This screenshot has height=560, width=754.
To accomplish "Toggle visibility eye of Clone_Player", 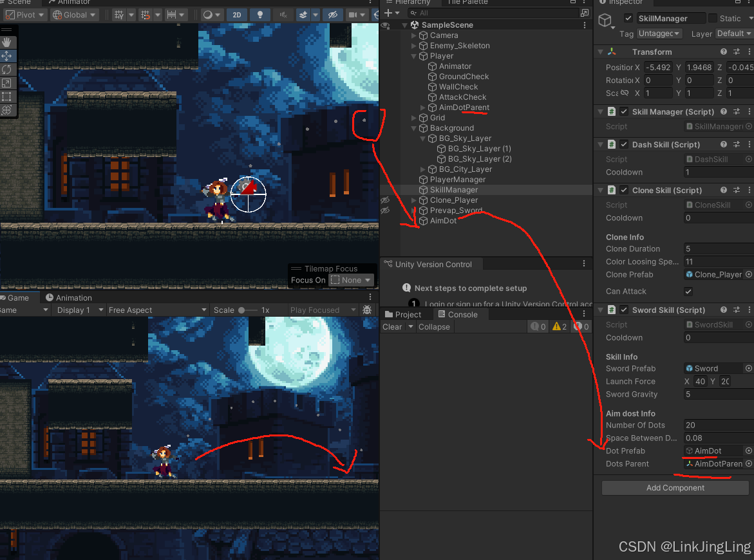I will [385, 200].
